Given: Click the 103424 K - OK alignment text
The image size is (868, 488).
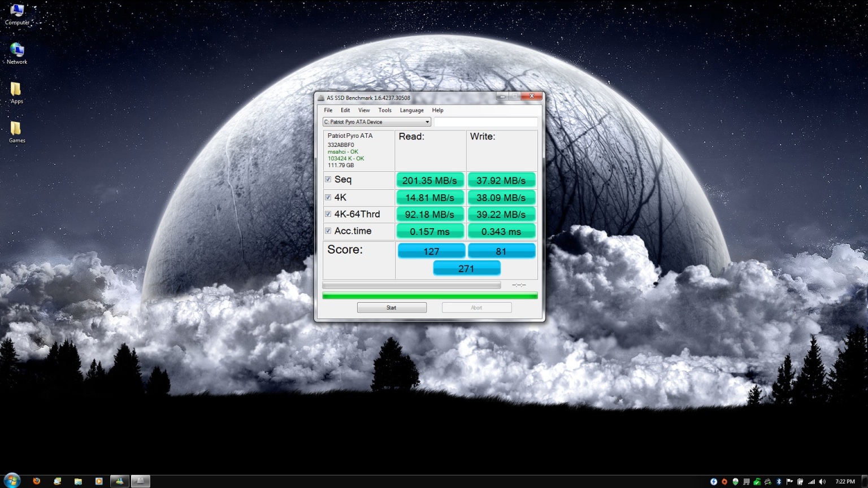Looking at the screenshot, I should tap(346, 158).
